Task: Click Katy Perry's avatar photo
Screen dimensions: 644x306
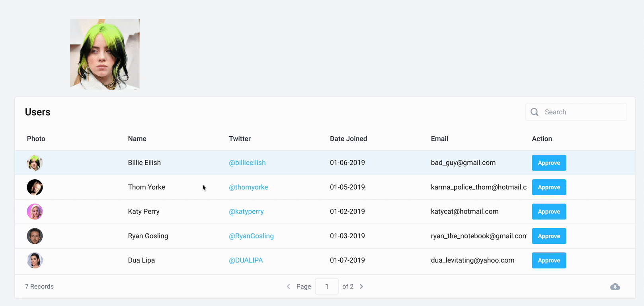Action: [35, 212]
